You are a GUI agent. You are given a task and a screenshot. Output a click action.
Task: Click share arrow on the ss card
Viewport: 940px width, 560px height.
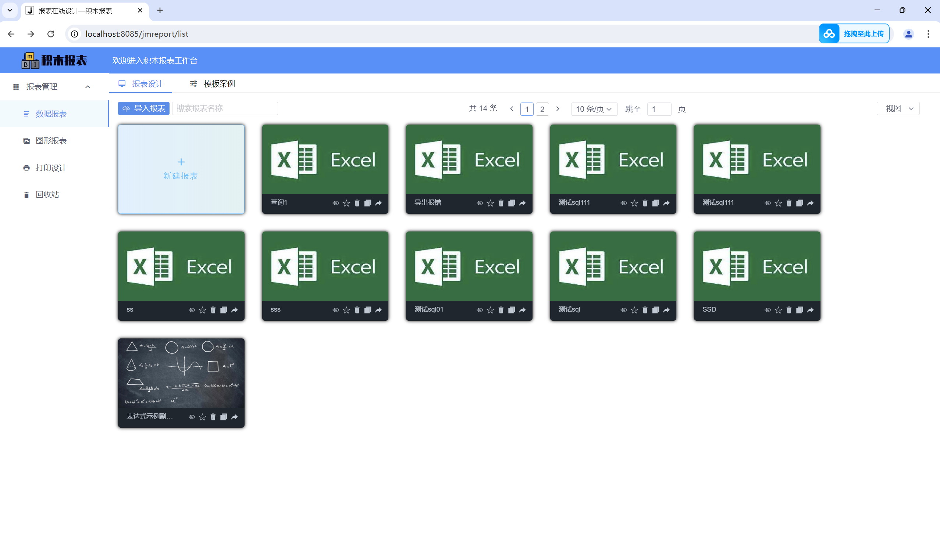click(235, 310)
